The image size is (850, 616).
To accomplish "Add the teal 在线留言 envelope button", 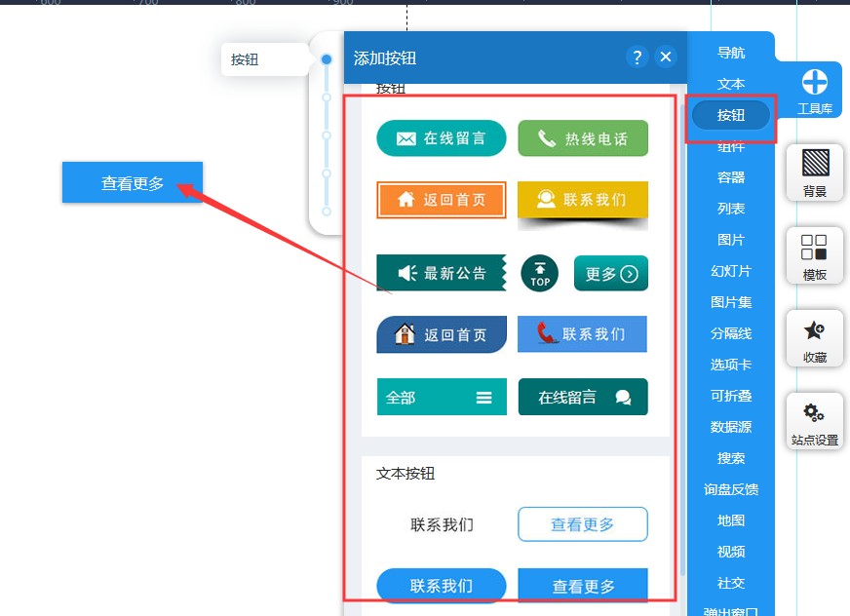I will (442, 138).
